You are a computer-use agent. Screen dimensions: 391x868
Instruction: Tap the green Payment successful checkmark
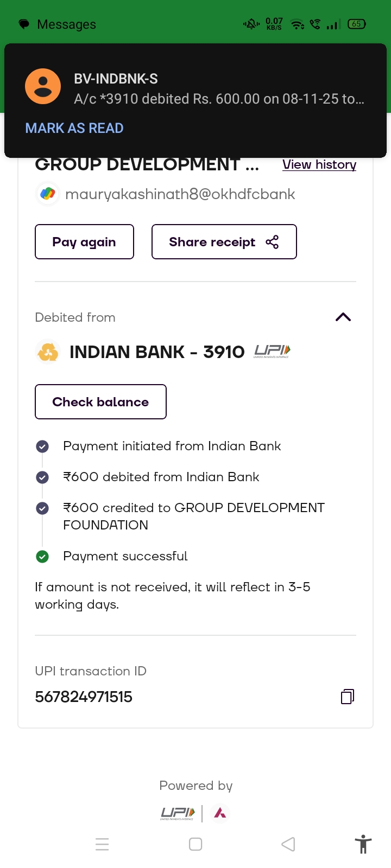pos(42,556)
